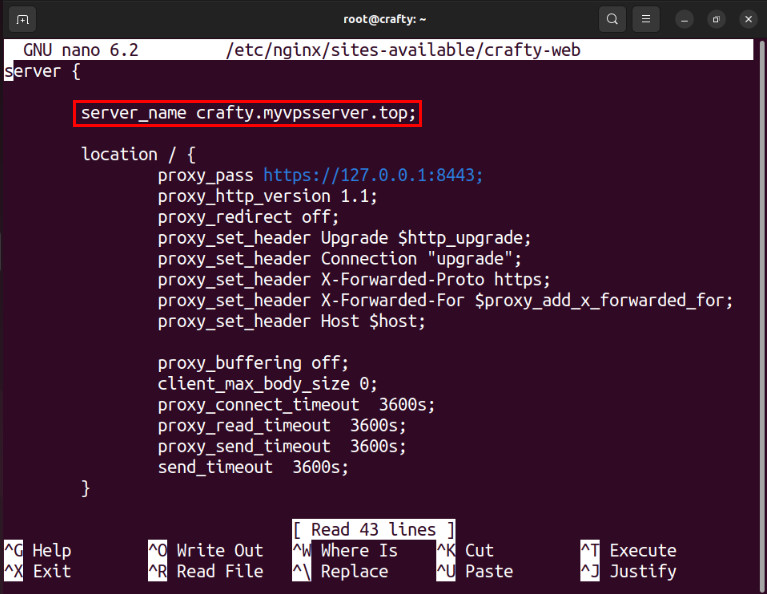The width and height of the screenshot is (767, 594).
Task: Click the ^U Paste shortcut
Action: [x=474, y=571]
